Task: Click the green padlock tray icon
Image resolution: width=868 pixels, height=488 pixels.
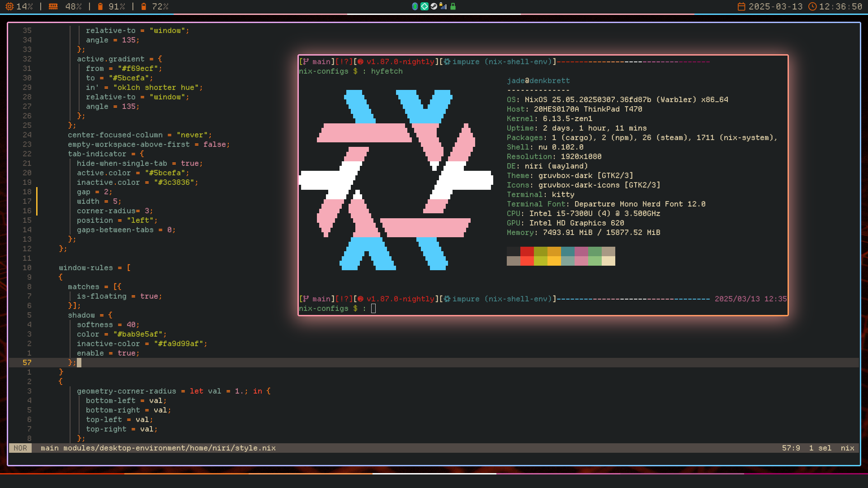Action: (453, 6)
